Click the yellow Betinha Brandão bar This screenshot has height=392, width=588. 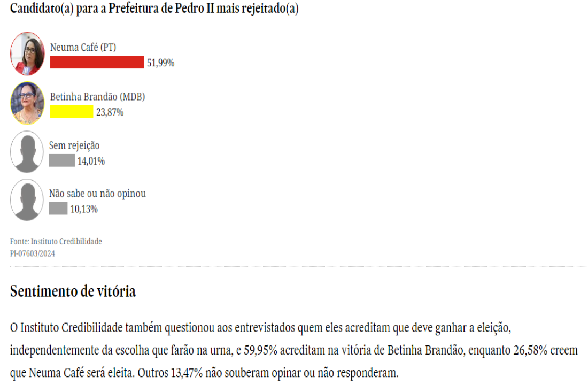tap(72, 112)
